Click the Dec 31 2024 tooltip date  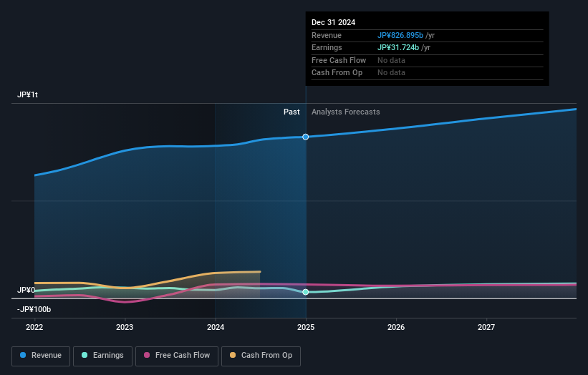pyautogui.click(x=333, y=22)
